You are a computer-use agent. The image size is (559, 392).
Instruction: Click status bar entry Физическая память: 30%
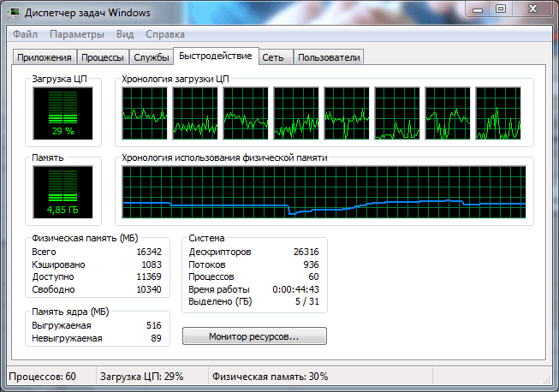(270, 377)
